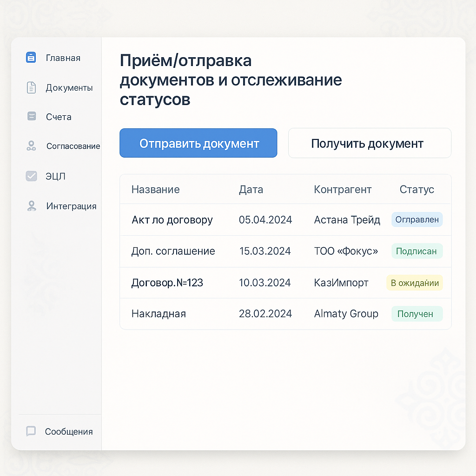
Task: Click the Согласование approval icon
Action: click(31, 145)
